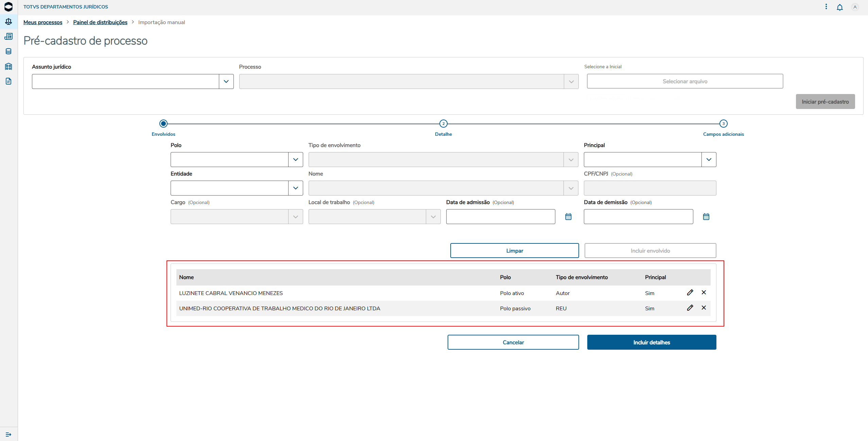Viewport: 868px width, 441px height.
Task: Expand the Assunto jurídico dropdown
Action: click(226, 81)
